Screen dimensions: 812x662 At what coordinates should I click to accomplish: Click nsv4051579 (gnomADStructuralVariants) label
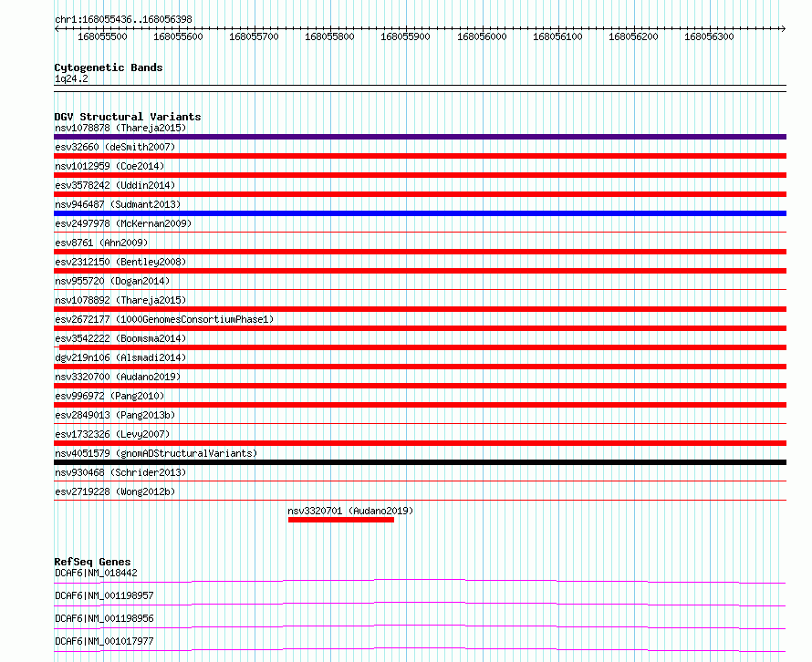pyautogui.click(x=156, y=453)
